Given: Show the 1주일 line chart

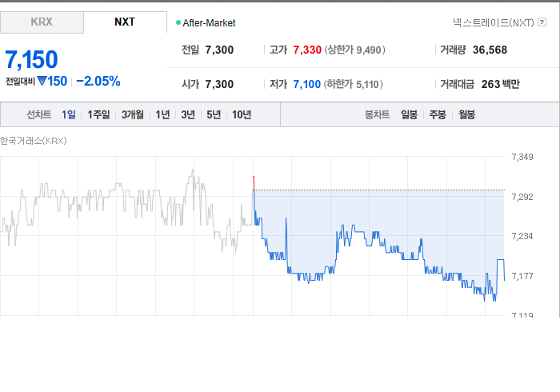Looking at the screenshot, I should pos(99,114).
